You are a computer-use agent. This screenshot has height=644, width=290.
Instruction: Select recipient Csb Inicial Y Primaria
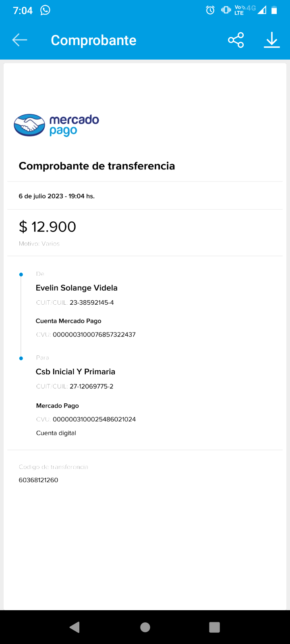pyautogui.click(x=75, y=372)
